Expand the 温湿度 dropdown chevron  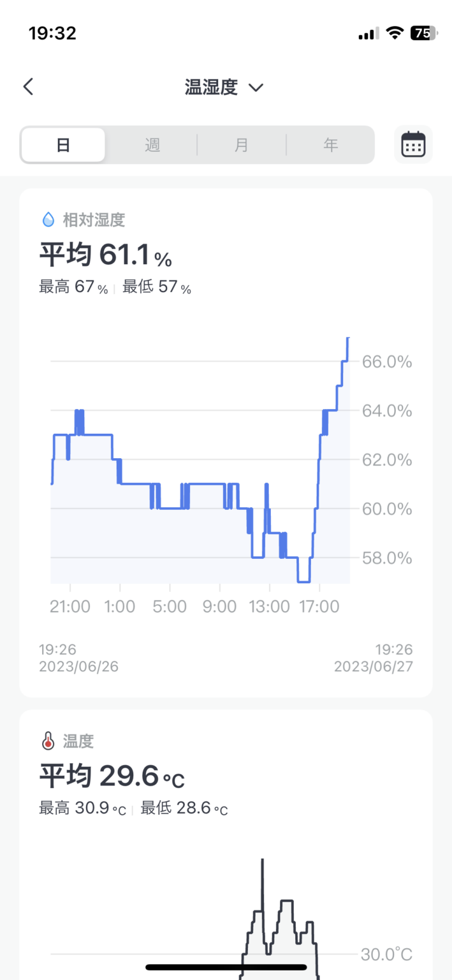256,87
